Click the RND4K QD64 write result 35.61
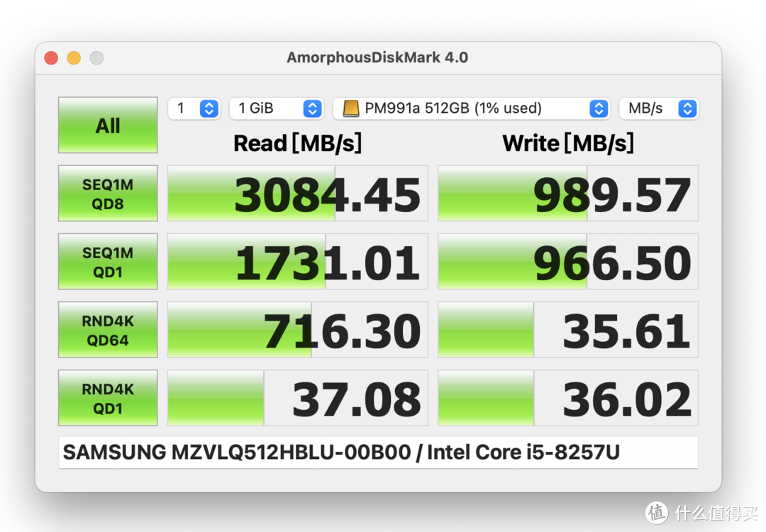The height and width of the screenshot is (532, 766). 567,330
